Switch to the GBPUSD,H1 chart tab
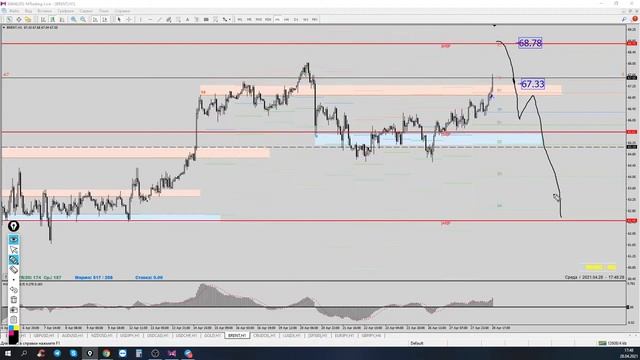Screen dimensions: 640x360 pyautogui.click(x=44, y=336)
